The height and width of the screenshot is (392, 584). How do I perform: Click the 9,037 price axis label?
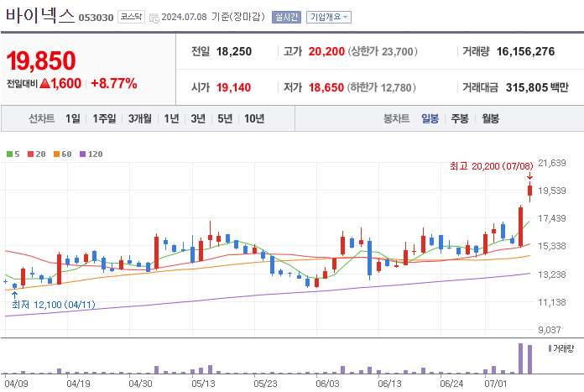[x=550, y=330]
